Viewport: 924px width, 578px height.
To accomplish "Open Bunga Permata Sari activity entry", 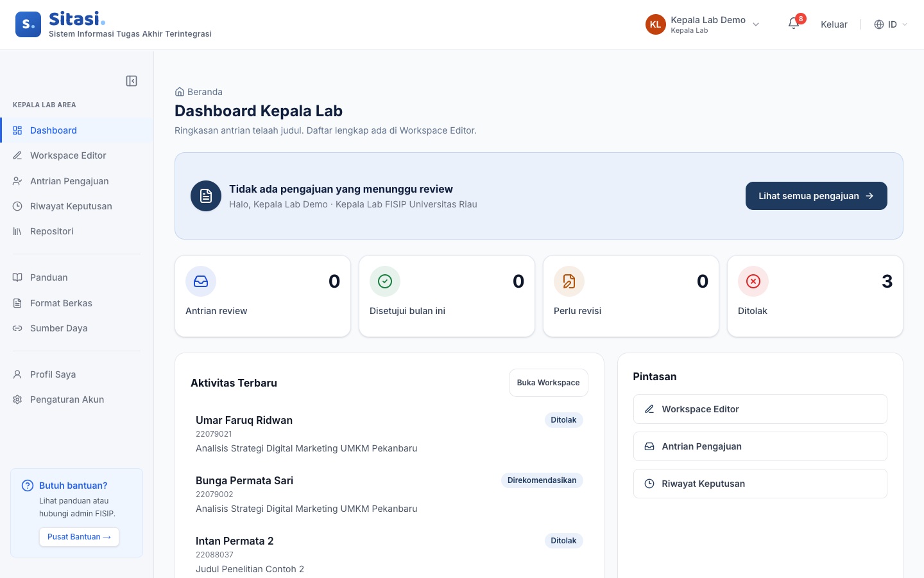I will point(389,495).
